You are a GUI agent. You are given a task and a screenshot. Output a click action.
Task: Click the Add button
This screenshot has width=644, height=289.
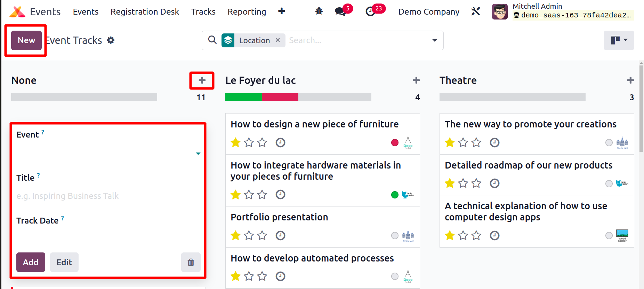pyautogui.click(x=31, y=262)
